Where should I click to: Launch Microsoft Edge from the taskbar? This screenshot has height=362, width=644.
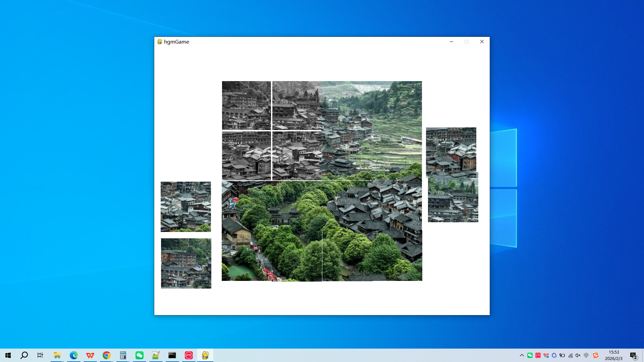[73, 355]
